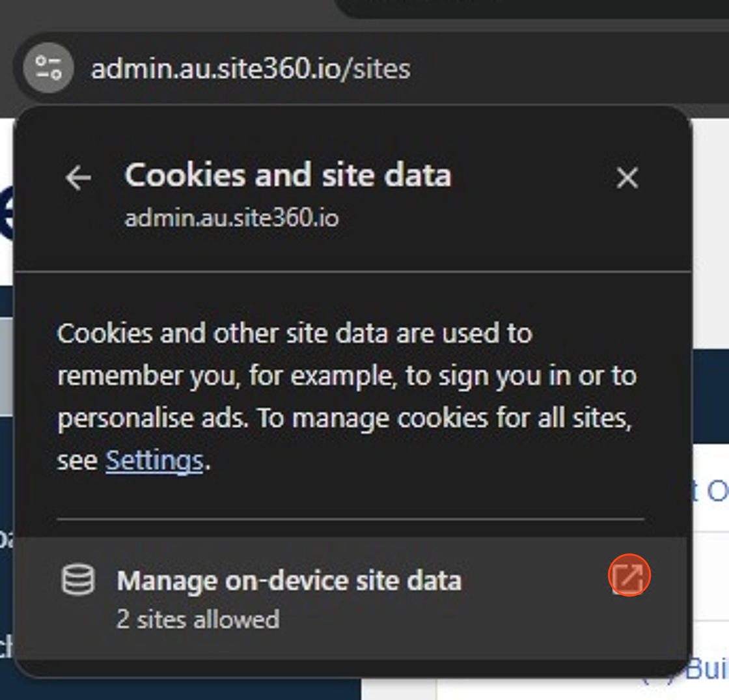Open the Settings link in the cookies description
The width and height of the screenshot is (729, 700).
[x=154, y=461]
